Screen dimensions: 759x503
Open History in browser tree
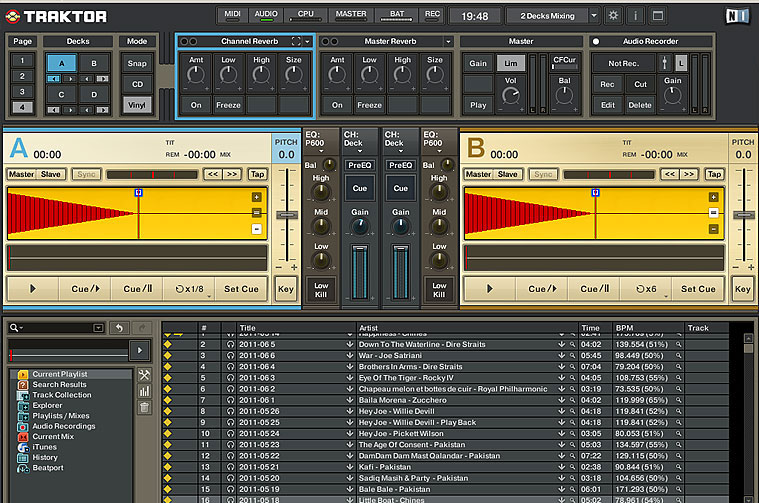[x=45, y=457]
